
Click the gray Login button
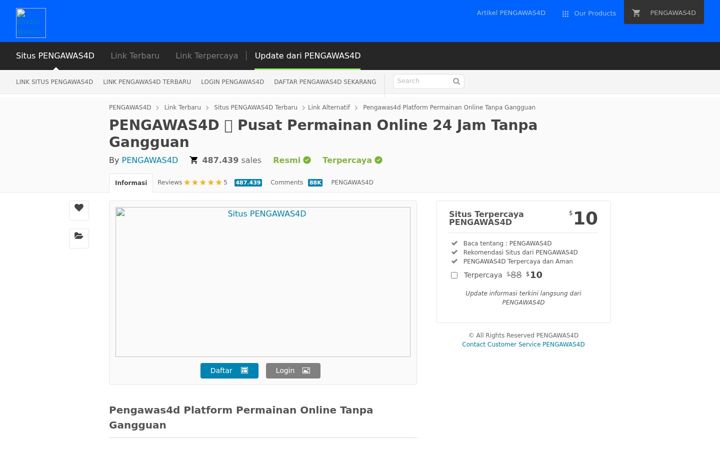[293, 371]
